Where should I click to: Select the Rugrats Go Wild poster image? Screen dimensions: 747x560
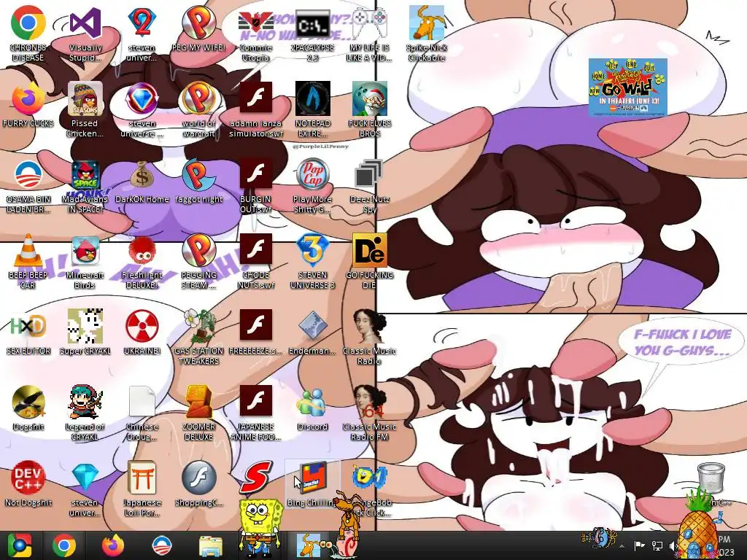click(x=627, y=87)
